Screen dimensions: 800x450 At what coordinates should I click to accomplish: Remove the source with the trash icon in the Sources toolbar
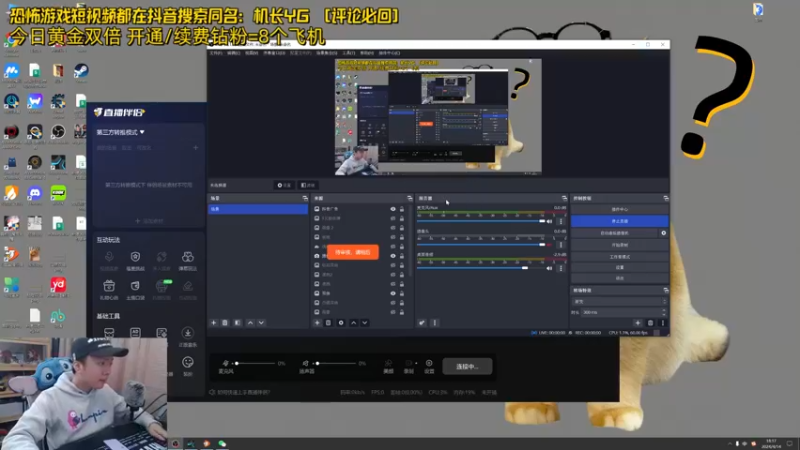coord(329,322)
